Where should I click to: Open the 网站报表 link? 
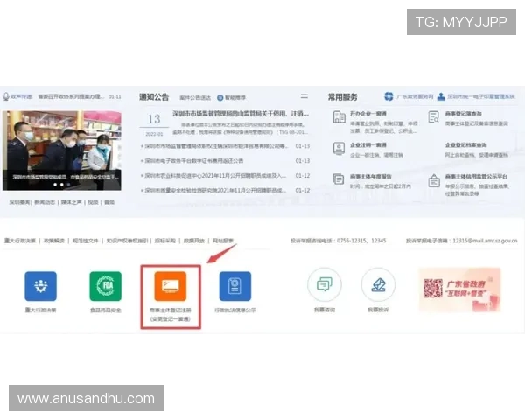(x=223, y=241)
